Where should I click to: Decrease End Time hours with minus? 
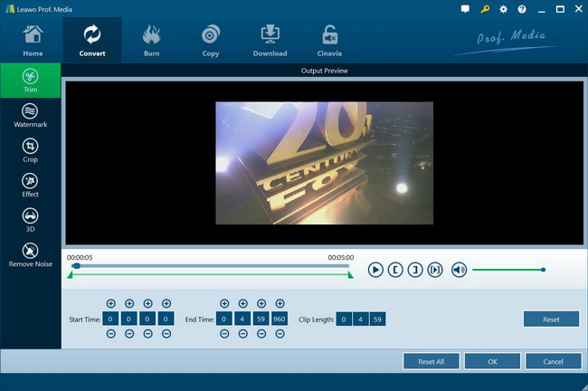[224, 334]
